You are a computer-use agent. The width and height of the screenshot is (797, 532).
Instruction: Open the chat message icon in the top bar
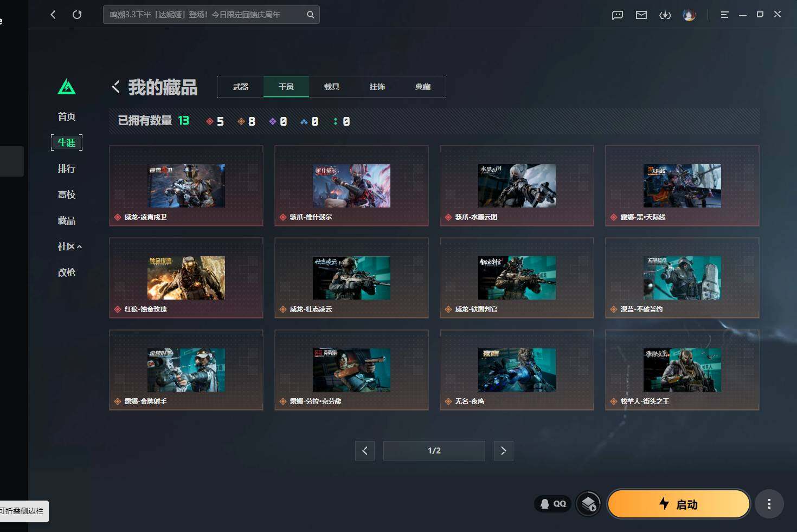pos(618,15)
